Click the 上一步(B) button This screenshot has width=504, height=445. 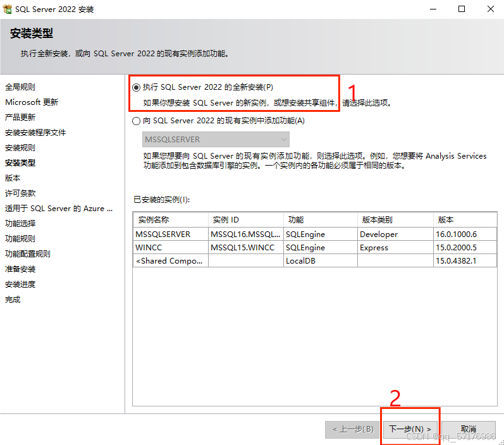point(352,429)
